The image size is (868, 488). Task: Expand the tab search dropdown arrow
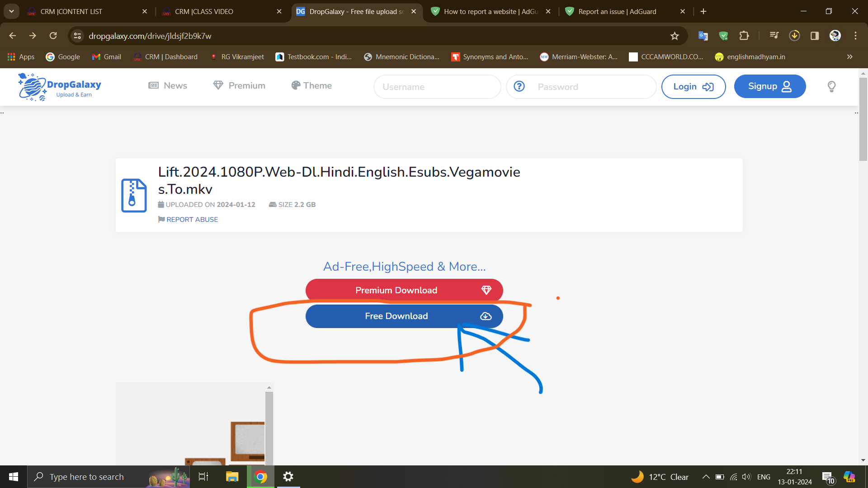click(x=11, y=11)
